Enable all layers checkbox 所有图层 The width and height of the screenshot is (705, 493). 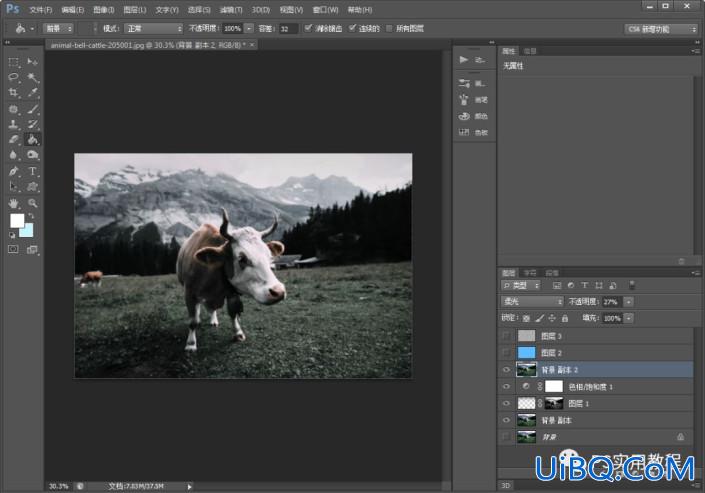click(389, 28)
